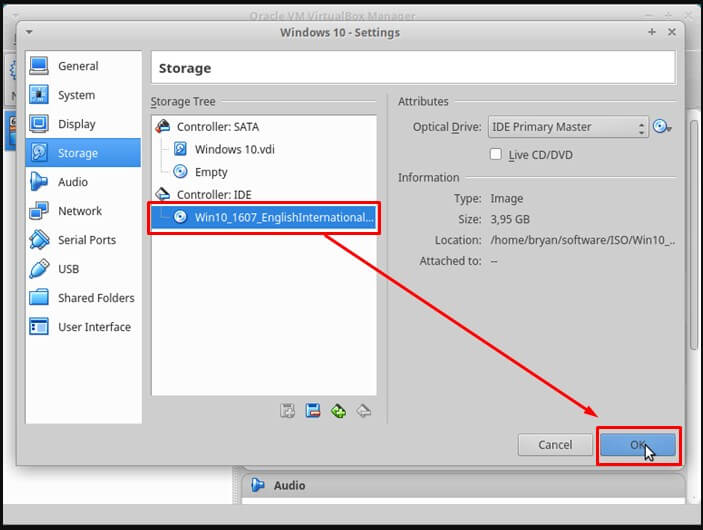This screenshot has height=530, width=703.
Task: Click the Empty optical disc icon
Action: [180, 171]
